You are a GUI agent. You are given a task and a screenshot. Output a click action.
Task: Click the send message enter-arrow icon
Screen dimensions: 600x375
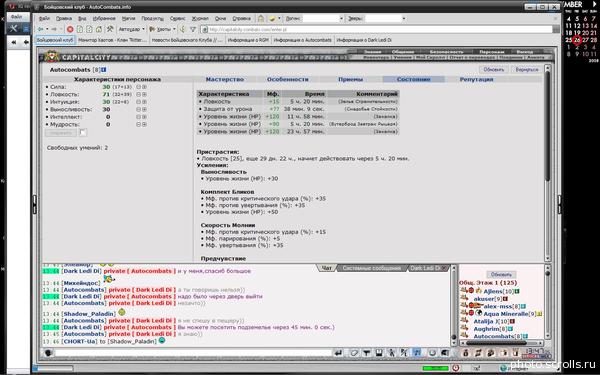[338, 353]
